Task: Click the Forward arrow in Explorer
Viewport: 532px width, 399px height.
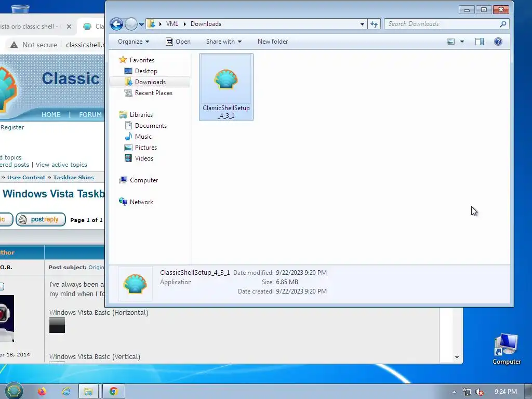Action: coord(131,24)
